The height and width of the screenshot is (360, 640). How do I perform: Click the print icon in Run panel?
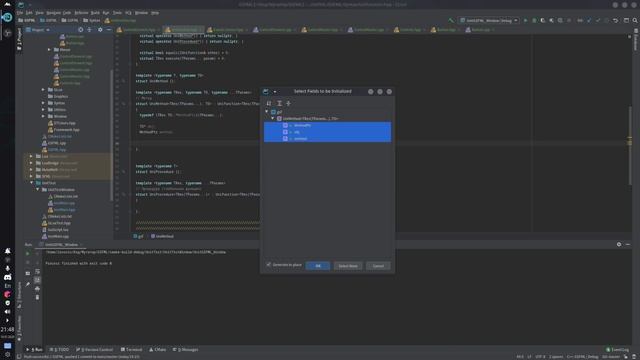coord(38,289)
